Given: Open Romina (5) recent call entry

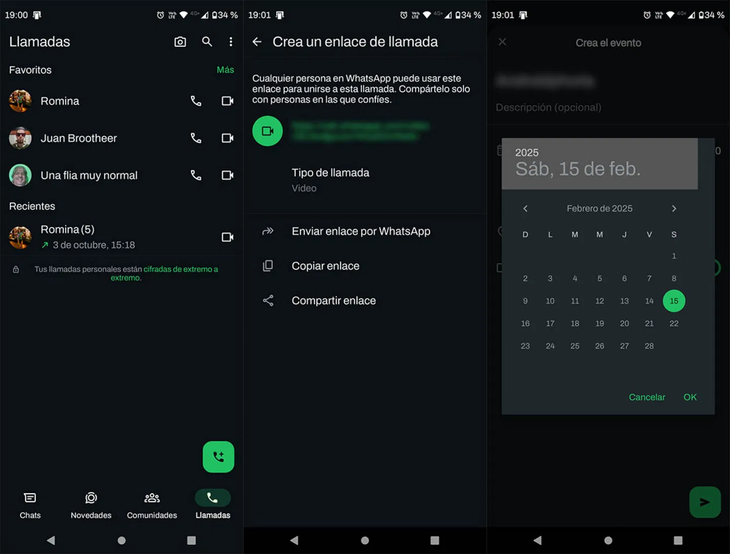Looking at the screenshot, I should point(122,237).
